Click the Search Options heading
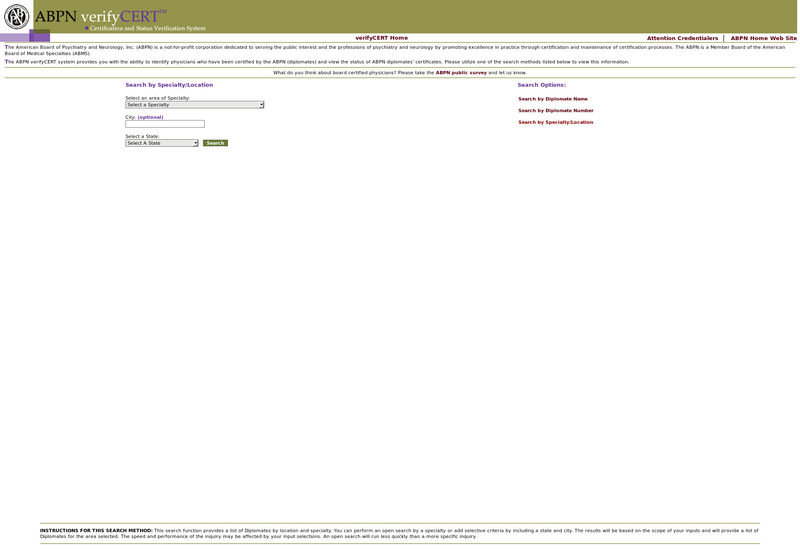The height and width of the screenshot is (550, 800). coord(541,85)
